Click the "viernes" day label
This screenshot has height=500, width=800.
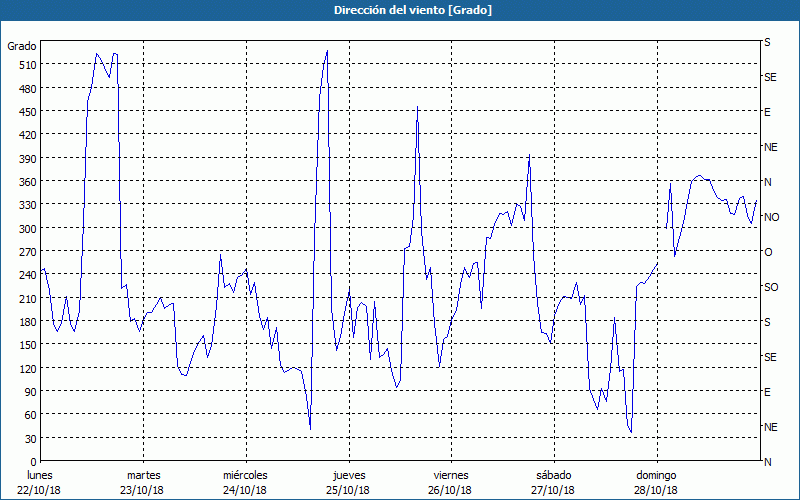coord(451,476)
